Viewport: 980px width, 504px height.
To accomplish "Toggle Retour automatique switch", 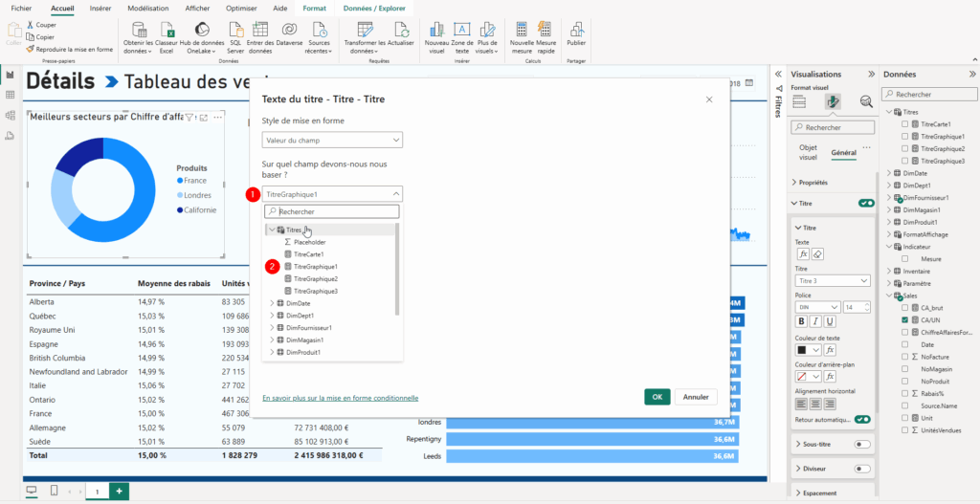I will click(x=862, y=419).
